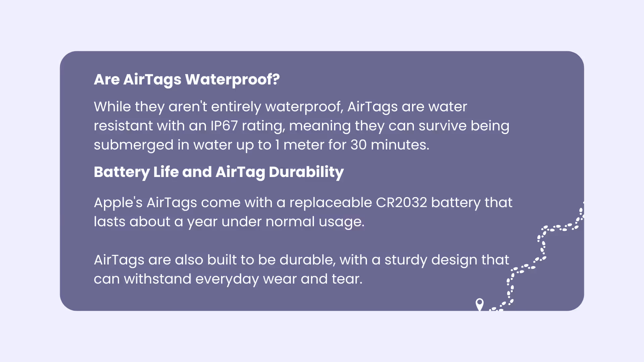
Task: Select the word 'Durability' in the heading
Action: coord(306,172)
